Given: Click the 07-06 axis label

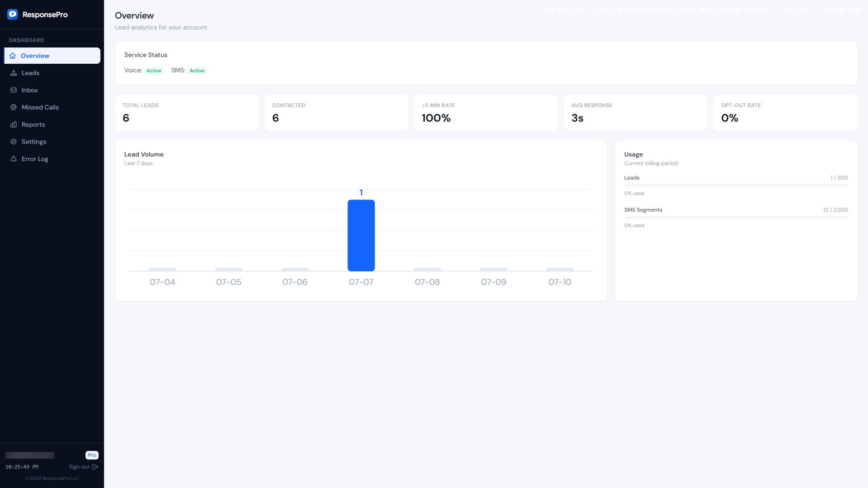Looking at the screenshot, I should (x=295, y=282).
